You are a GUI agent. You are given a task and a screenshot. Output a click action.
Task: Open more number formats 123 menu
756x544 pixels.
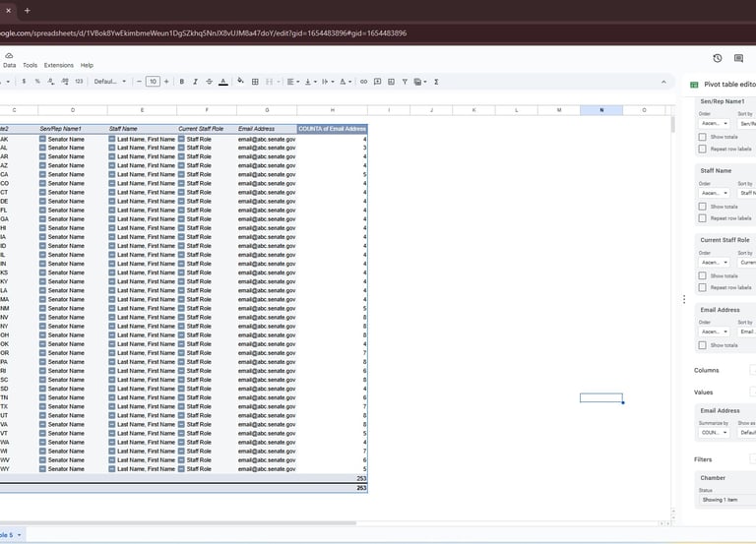coord(79,82)
